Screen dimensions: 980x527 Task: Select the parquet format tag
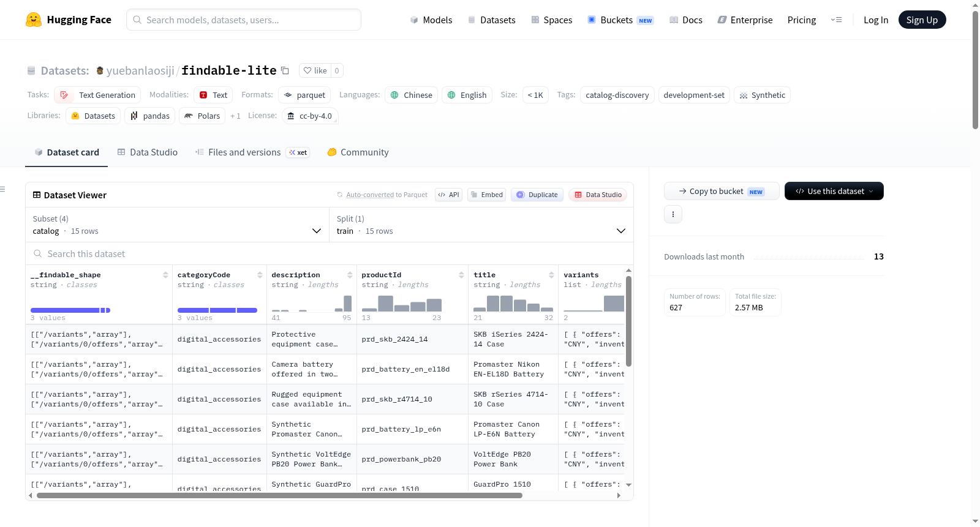[304, 95]
